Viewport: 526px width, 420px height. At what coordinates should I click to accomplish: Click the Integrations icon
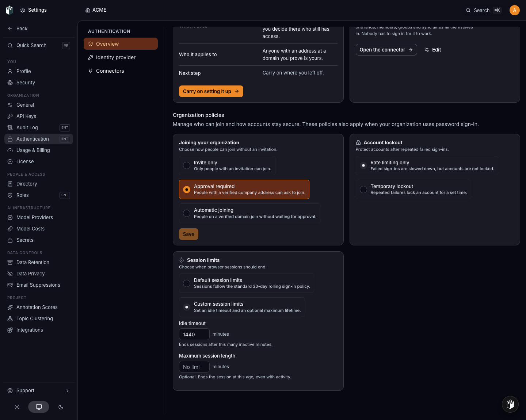(10, 330)
